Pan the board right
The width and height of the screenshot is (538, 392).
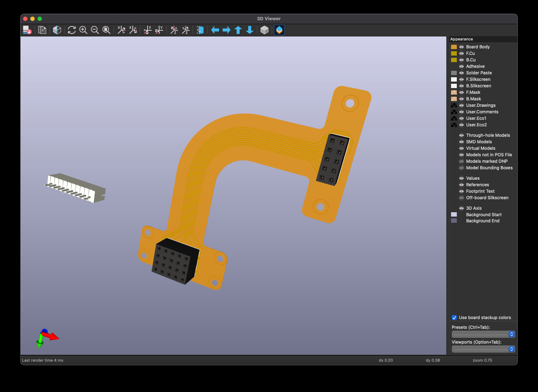coord(227,30)
